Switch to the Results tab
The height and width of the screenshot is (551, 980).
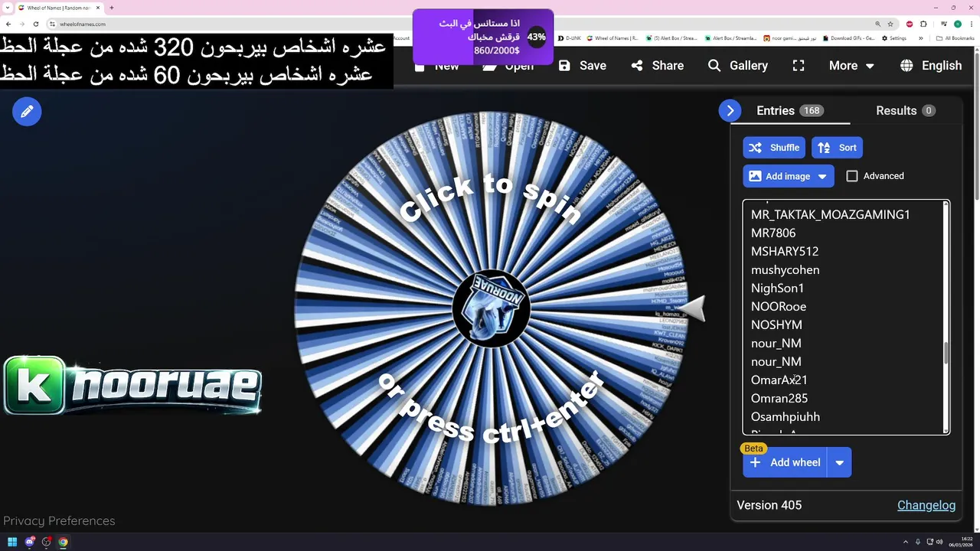pyautogui.click(x=906, y=110)
